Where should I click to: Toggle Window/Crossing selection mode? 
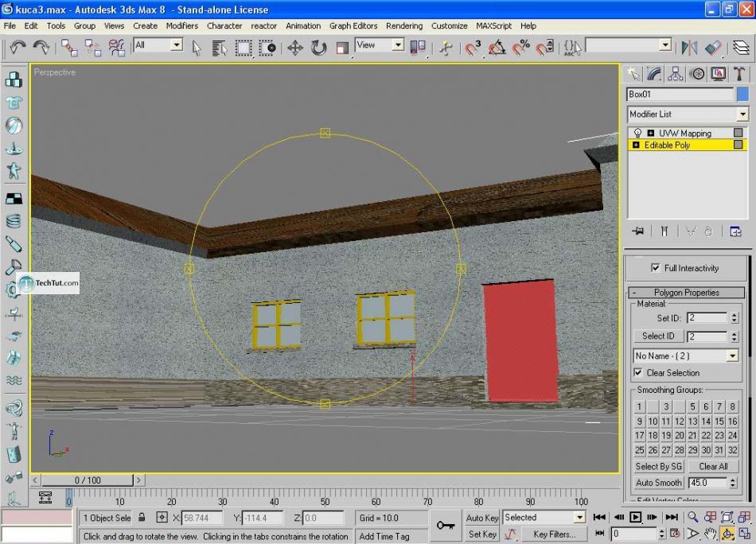(267, 48)
